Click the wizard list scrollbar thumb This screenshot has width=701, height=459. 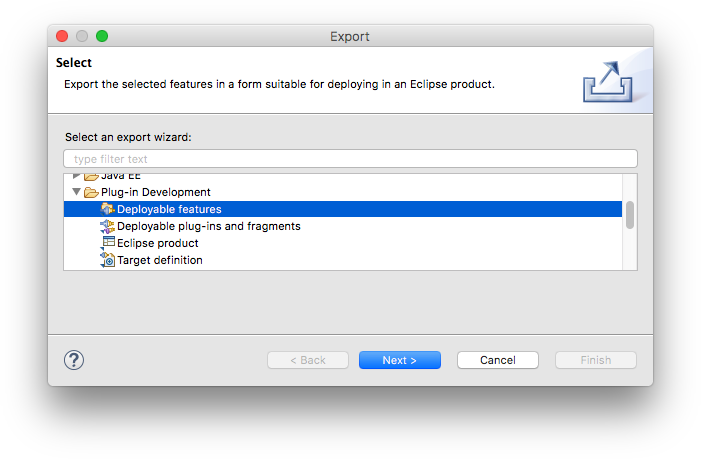click(629, 215)
